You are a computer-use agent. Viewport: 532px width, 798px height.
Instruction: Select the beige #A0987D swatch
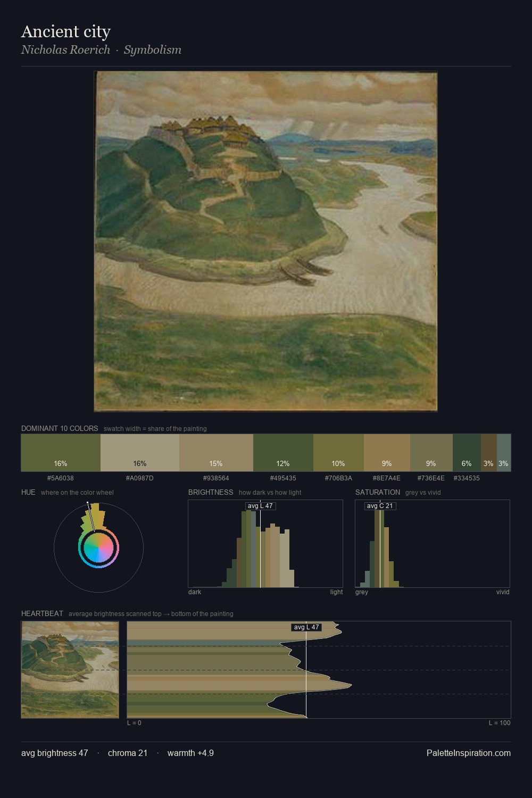[140, 453]
